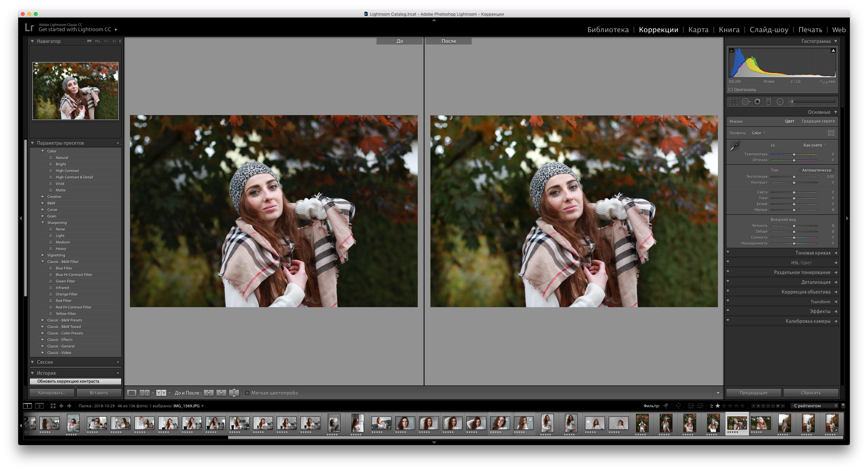This screenshot has height=471, width=868.
Task: Click the Копировать... button
Action: [x=52, y=393]
